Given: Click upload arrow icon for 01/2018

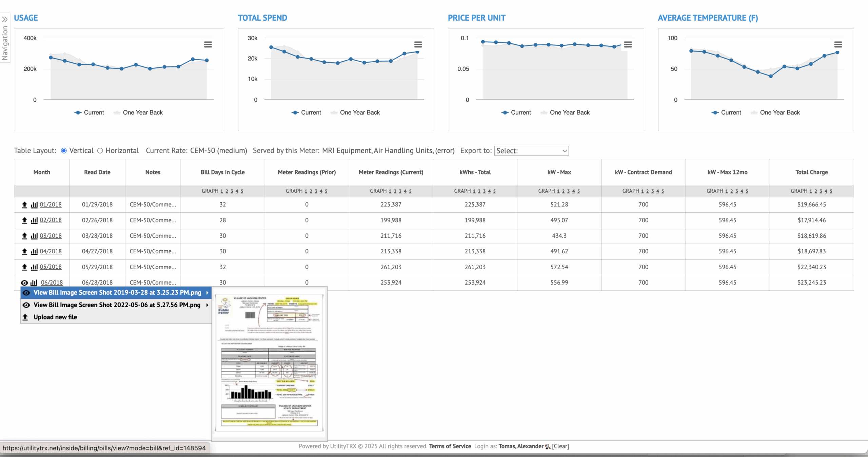Looking at the screenshot, I should [24, 205].
